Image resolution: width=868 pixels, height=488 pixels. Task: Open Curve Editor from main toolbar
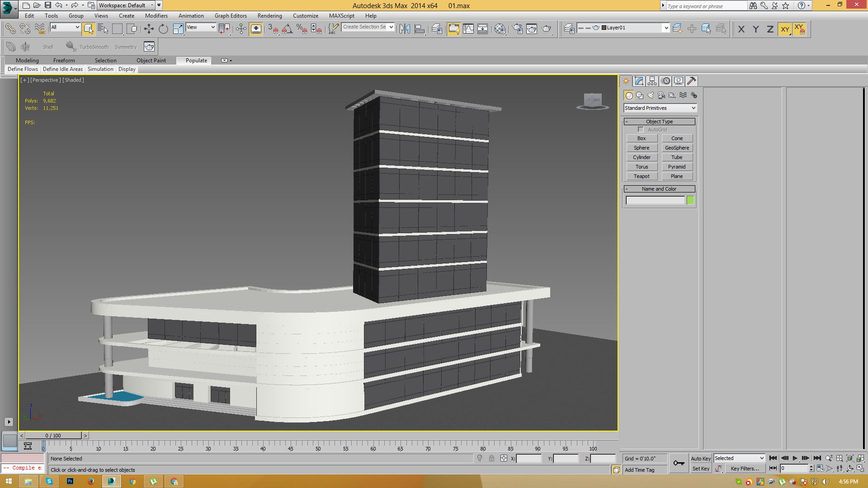(x=468, y=29)
